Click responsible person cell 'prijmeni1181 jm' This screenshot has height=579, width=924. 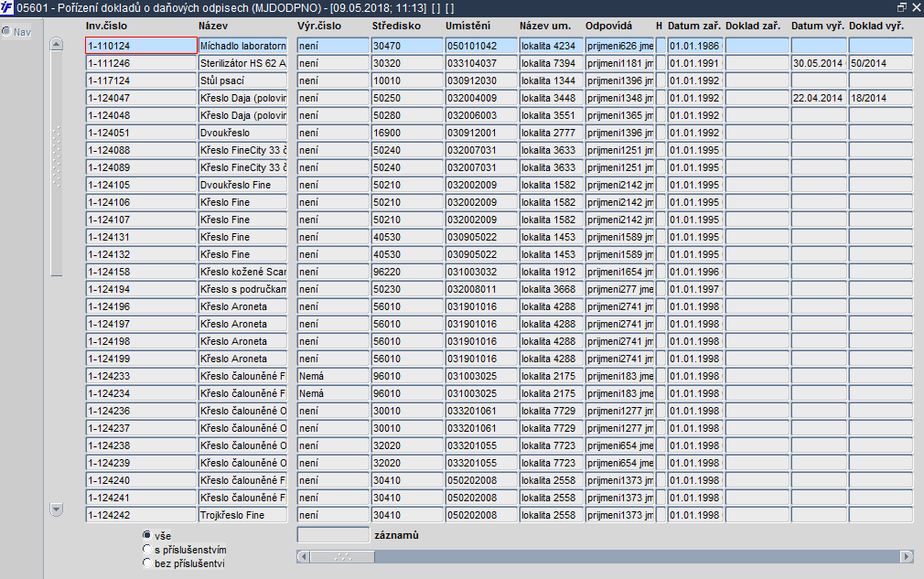click(x=620, y=63)
